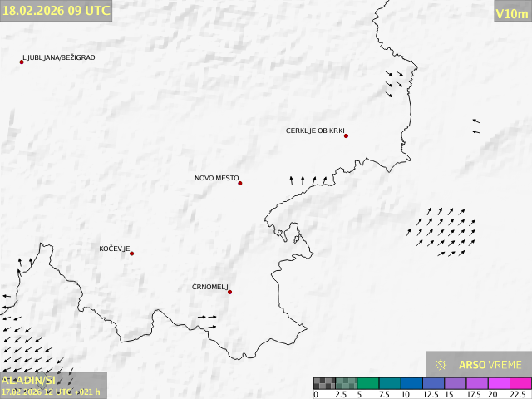Click the magenta 22.5 legend swatch
This screenshot has width=532, height=399.
pos(520,383)
